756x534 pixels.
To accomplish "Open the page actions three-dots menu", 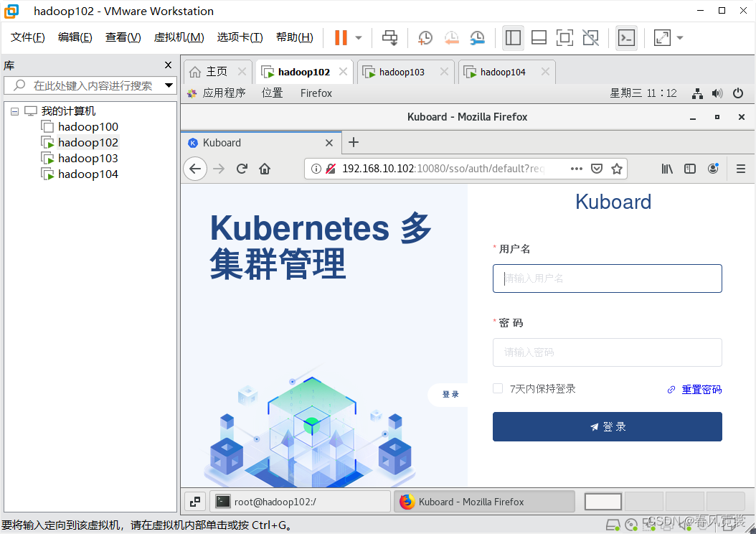I will (577, 169).
